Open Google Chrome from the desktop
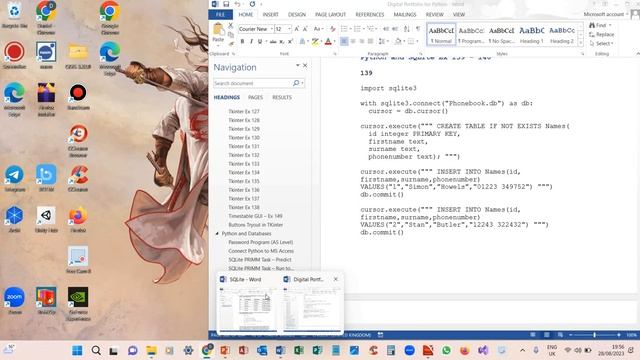The height and width of the screenshot is (360, 640). click(110, 17)
